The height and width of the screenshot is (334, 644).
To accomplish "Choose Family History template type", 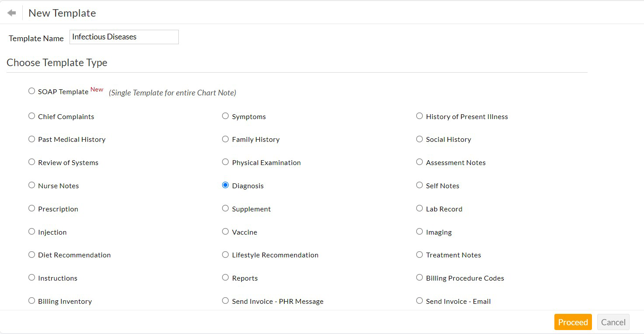I will pyautogui.click(x=225, y=139).
